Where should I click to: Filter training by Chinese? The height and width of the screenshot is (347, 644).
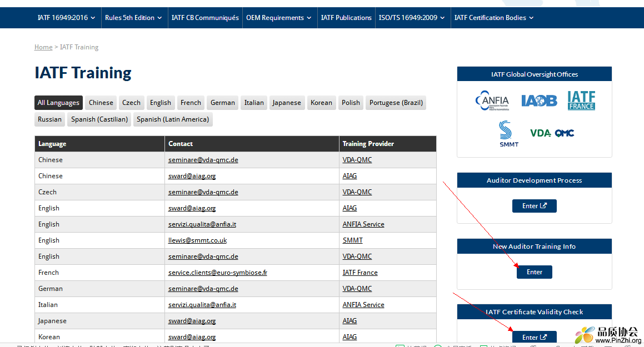[x=101, y=103]
